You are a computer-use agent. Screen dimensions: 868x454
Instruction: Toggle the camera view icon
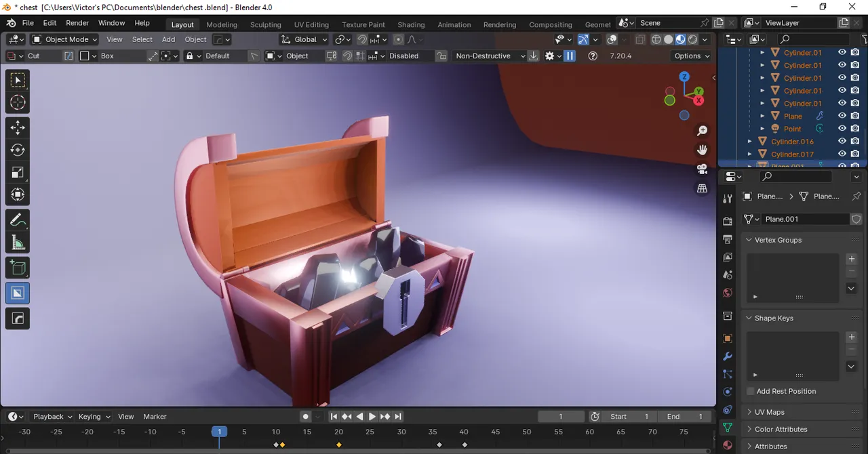point(703,169)
